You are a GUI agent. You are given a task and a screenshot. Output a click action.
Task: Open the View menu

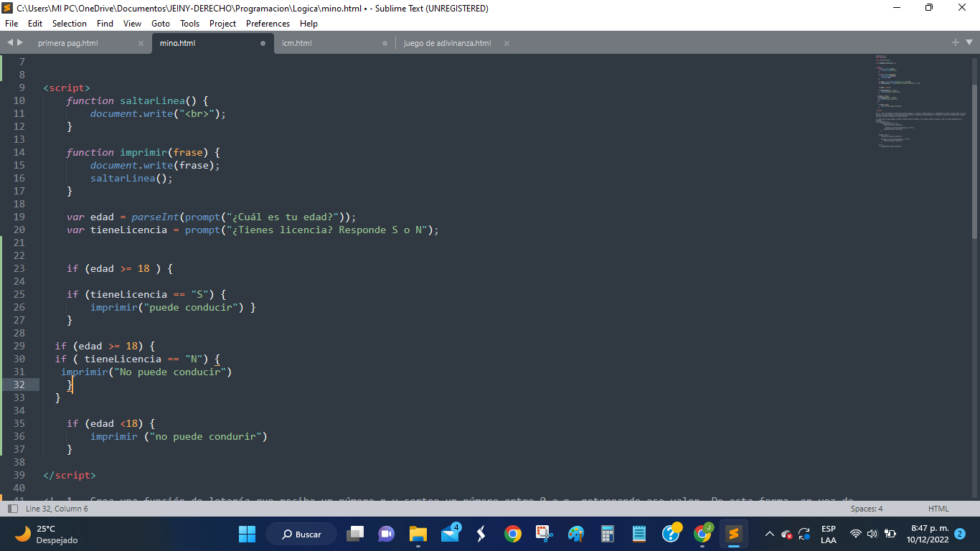click(132, 24)
